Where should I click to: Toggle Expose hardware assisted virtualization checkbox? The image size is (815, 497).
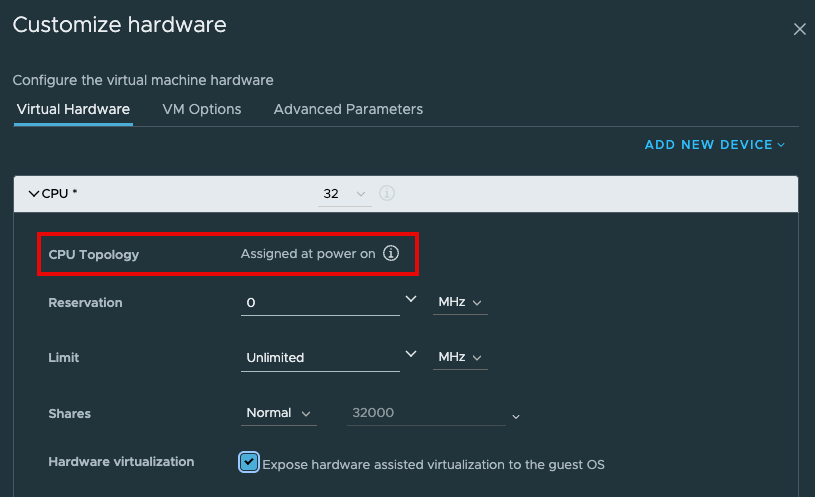click(x=249, y=462)
